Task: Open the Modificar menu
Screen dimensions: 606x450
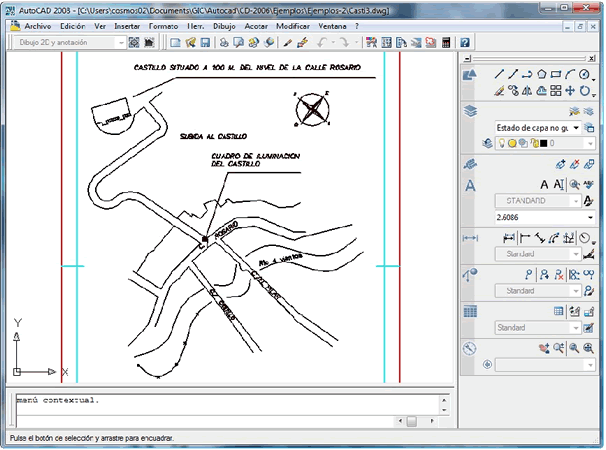Action: (x=293, y=24)
